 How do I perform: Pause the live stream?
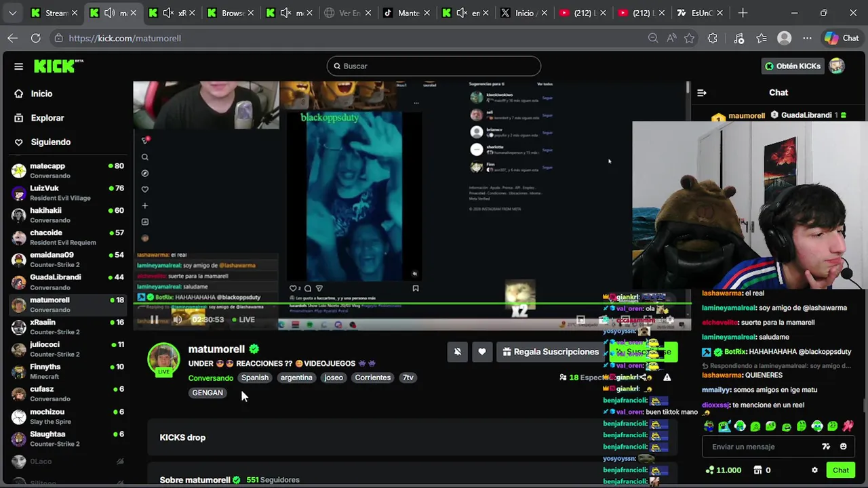pos(155,320)
